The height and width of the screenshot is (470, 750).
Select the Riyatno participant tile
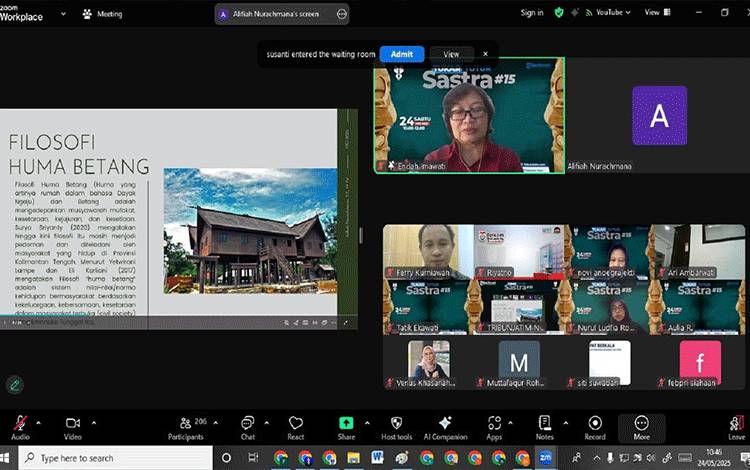[x=519, y=251]
